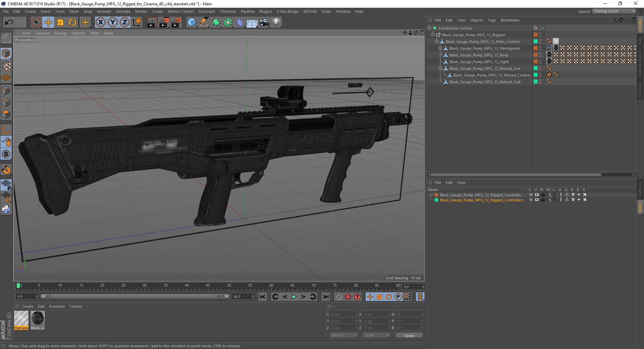Render the active view

coord(152,22)
